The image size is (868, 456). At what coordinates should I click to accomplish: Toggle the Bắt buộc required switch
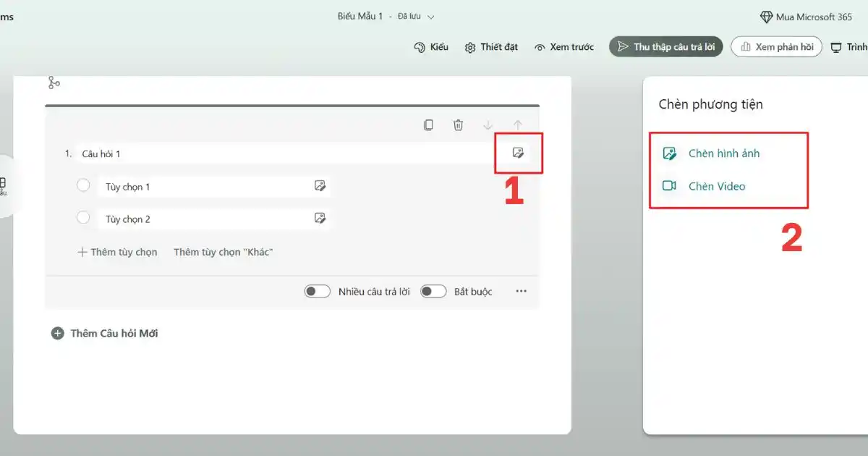point(434,291)
